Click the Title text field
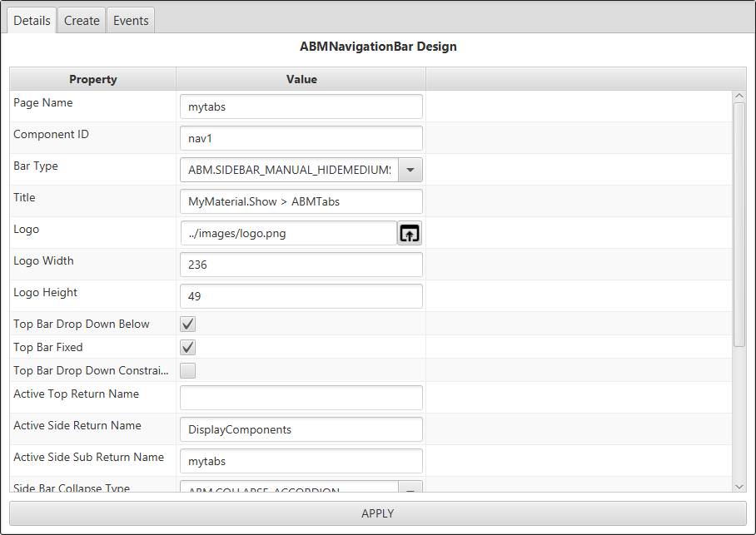Screen dimensions: 756x535 301,202
